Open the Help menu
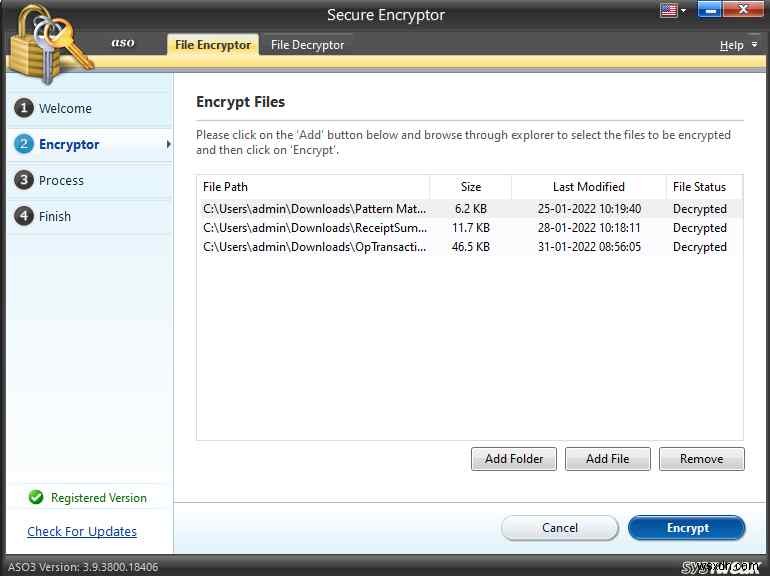 point(731,45)
